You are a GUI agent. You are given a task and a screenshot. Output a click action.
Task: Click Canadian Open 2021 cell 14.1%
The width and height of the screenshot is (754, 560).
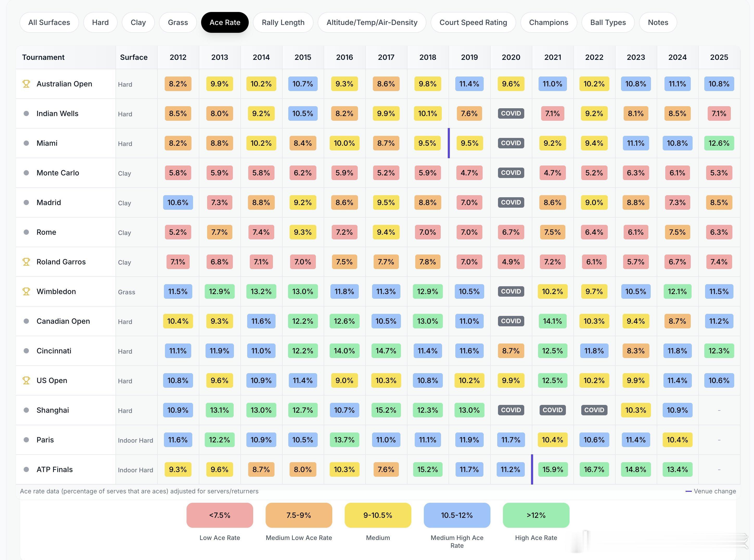point(552,321)
